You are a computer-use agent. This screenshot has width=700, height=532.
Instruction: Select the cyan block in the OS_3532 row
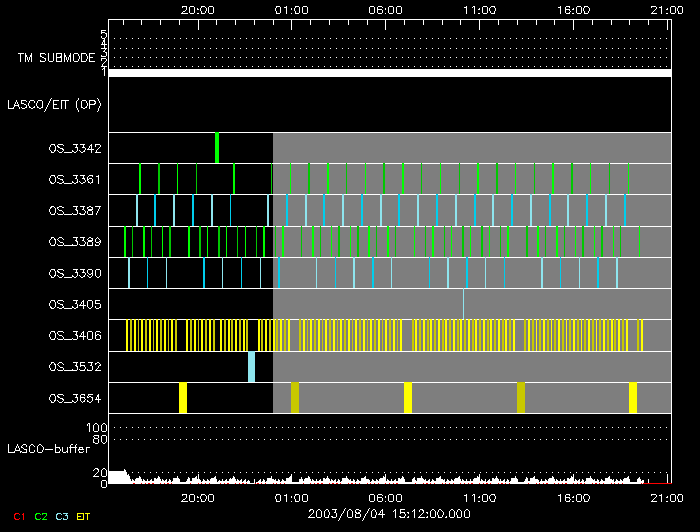tap(252, 367)
